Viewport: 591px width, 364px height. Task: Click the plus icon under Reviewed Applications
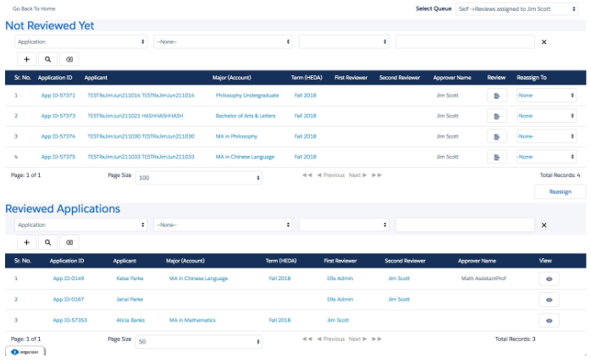coord(26,242)
